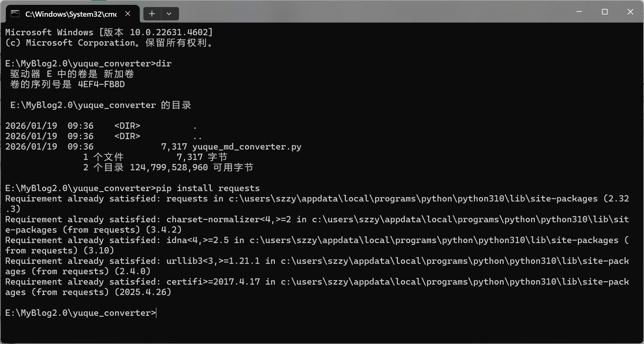
Task: Open a new terminal tab with plus
Action: click(x=152, y=14)
